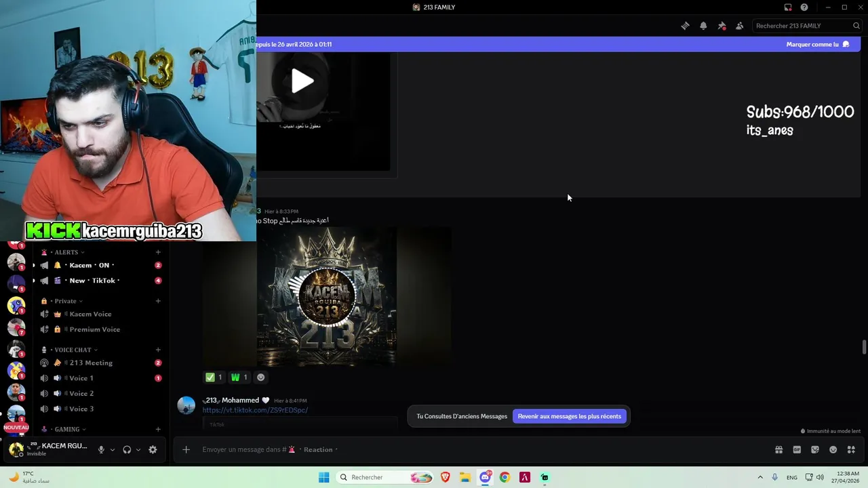868x488 pixels.
Task: Toggle the W reaction on the message
Action: click(x=239, y=378)
